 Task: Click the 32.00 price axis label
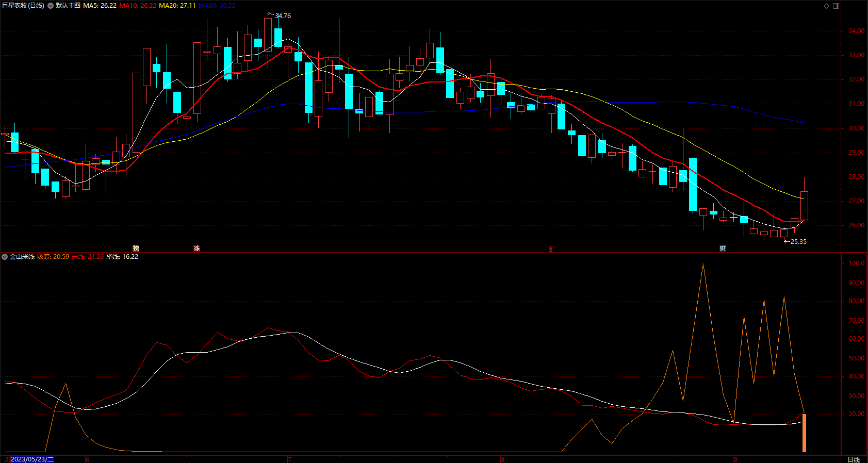point(857,79)
